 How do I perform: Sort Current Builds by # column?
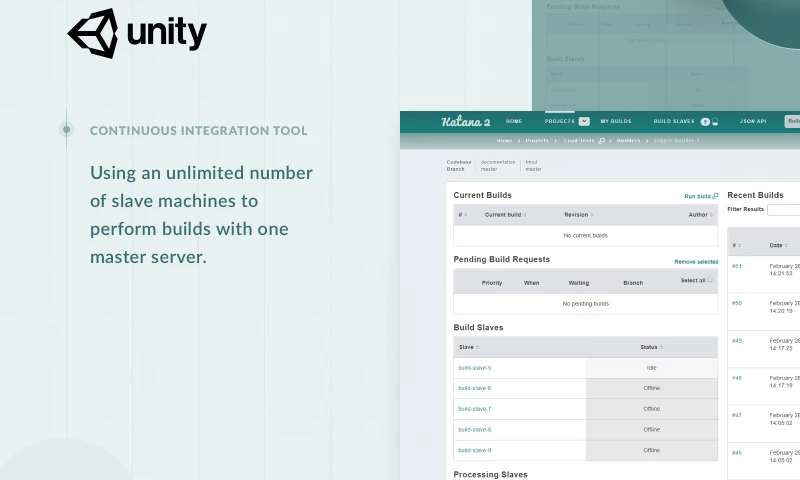(x=465, y=215)
